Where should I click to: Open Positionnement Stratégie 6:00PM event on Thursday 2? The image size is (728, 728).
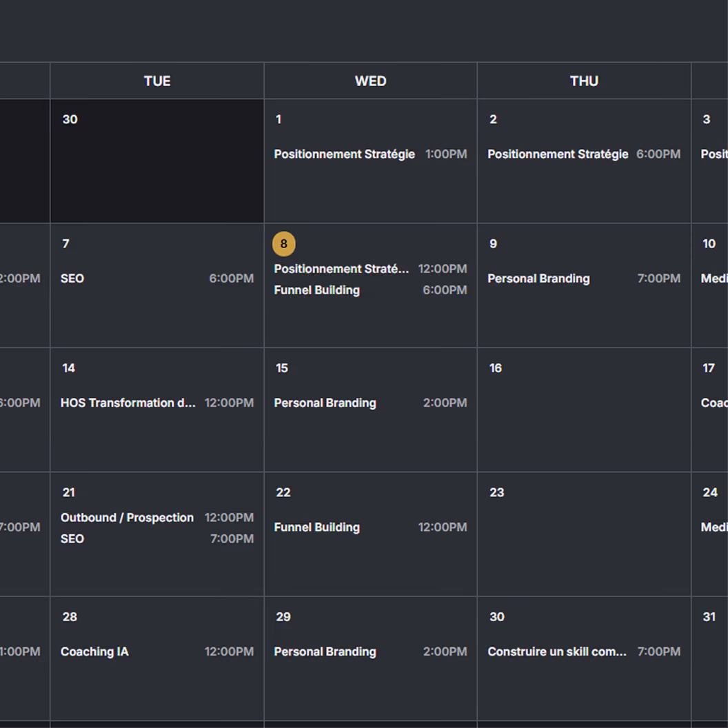coord(584,154)
